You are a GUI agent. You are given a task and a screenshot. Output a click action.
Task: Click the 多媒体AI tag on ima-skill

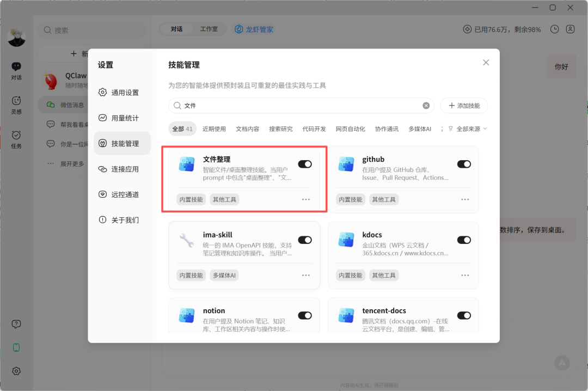tap(224, 275)
